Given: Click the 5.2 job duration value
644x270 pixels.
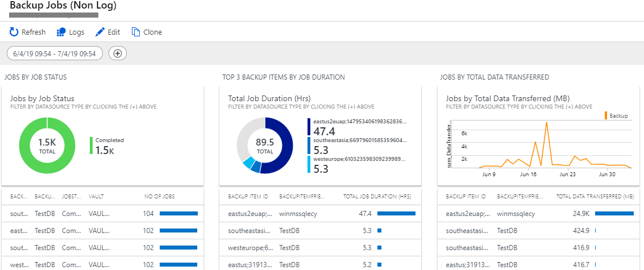Looking at the screenshot, I should coord(367,265).
